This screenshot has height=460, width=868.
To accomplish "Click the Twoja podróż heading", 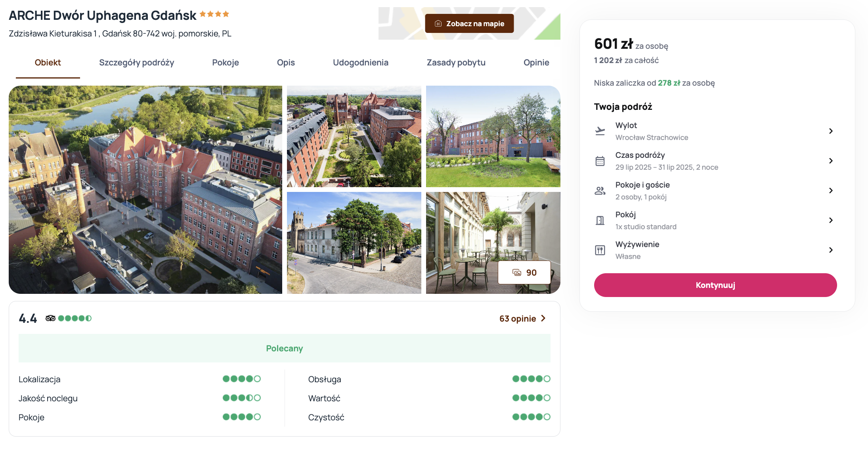I will [623, 107].
